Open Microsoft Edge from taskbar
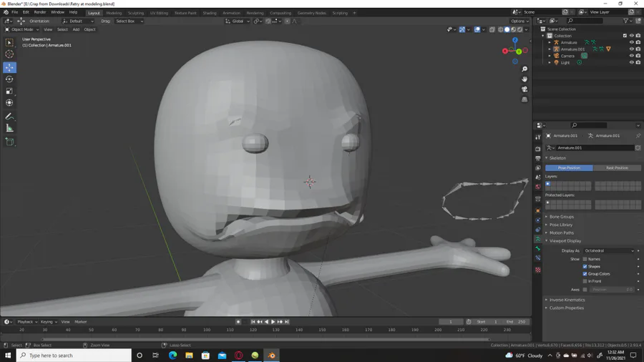 (172, 356)
